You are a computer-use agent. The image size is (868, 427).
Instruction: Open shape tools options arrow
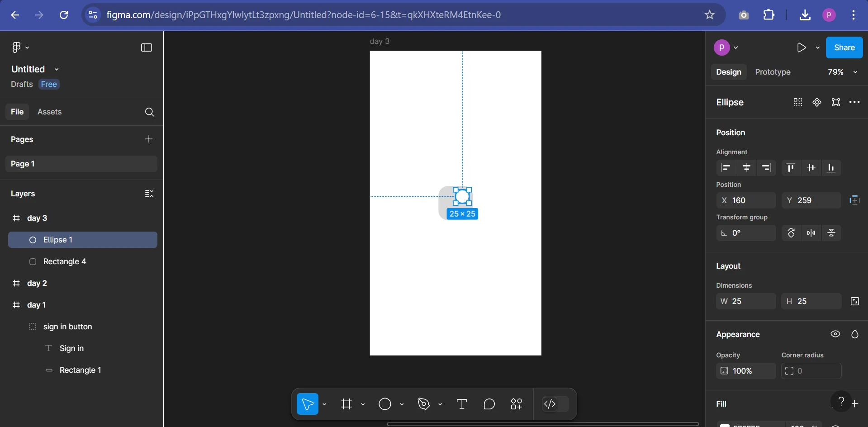tap(402, 404)
